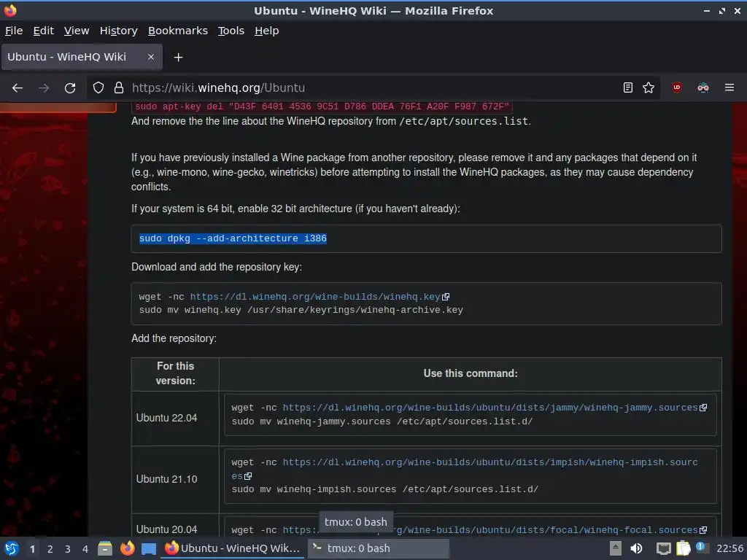Show site security padlock info
The image size is (747, 560).
119,87
